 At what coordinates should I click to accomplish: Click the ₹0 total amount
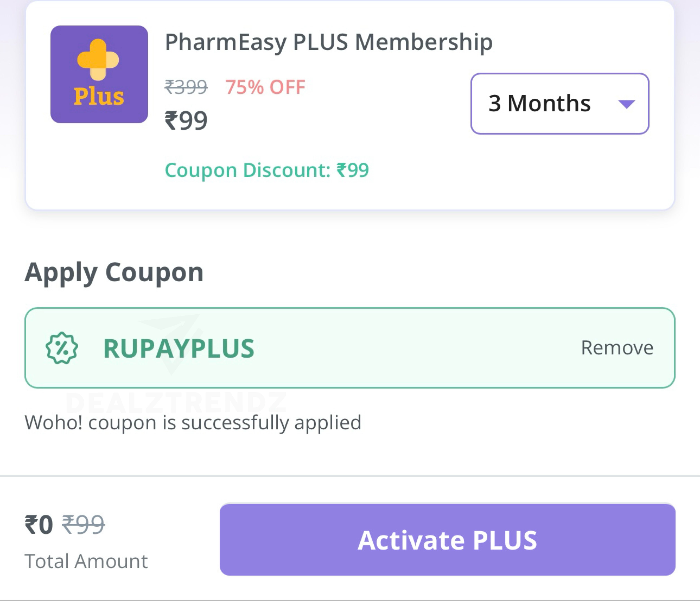[x=39, y=525]
